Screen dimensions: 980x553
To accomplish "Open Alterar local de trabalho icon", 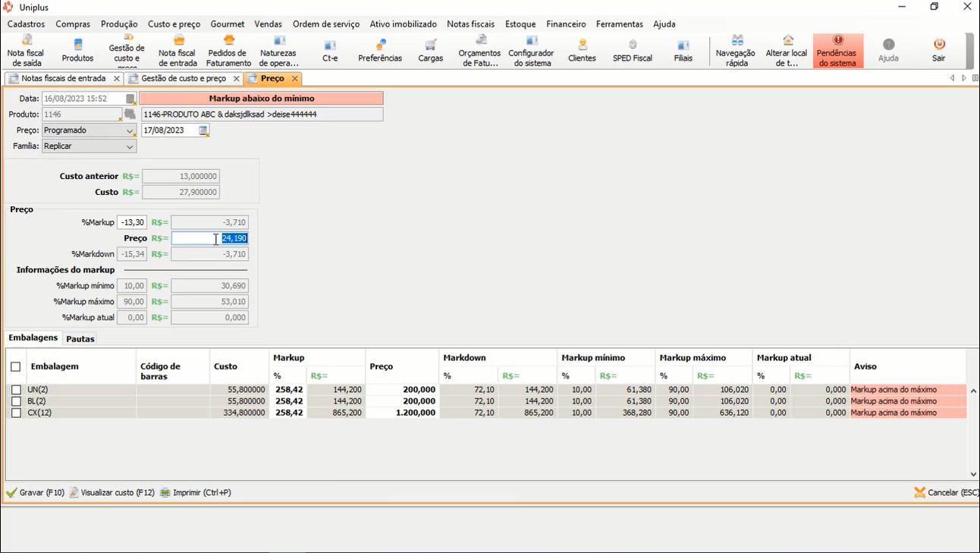I will (787, 51).
